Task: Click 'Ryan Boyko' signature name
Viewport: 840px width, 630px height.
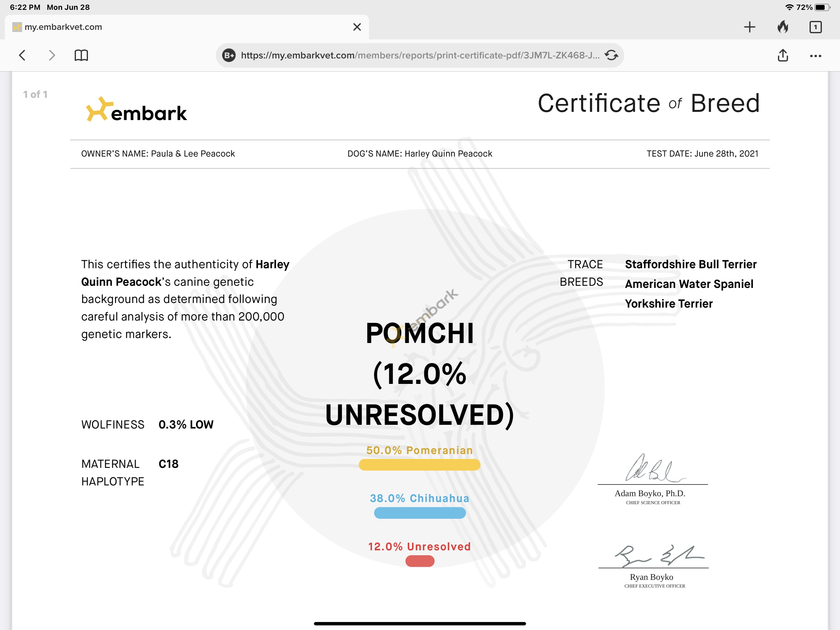Action: [651, 577]
